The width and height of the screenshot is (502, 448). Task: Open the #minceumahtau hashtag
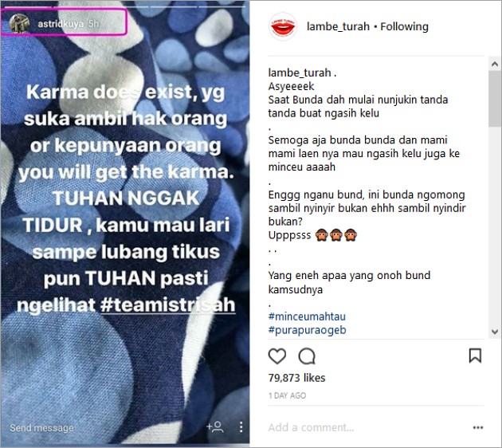point(307,316)
